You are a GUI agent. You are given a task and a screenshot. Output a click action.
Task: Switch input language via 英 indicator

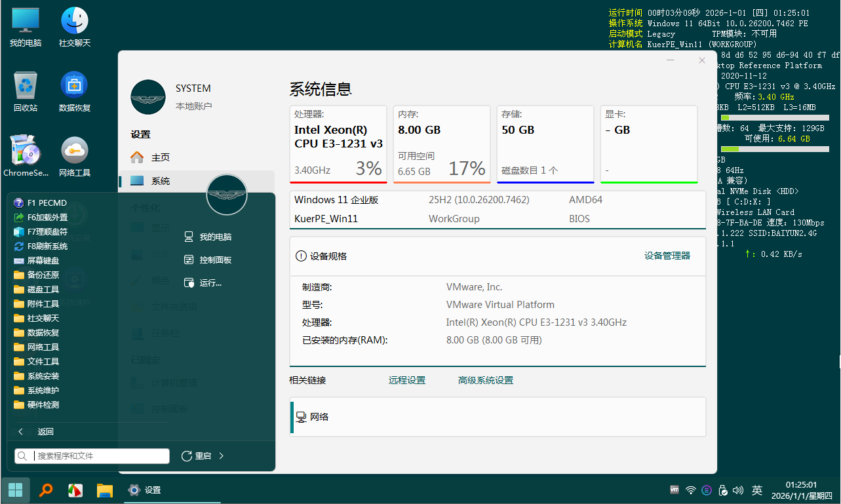pos(757,490)
